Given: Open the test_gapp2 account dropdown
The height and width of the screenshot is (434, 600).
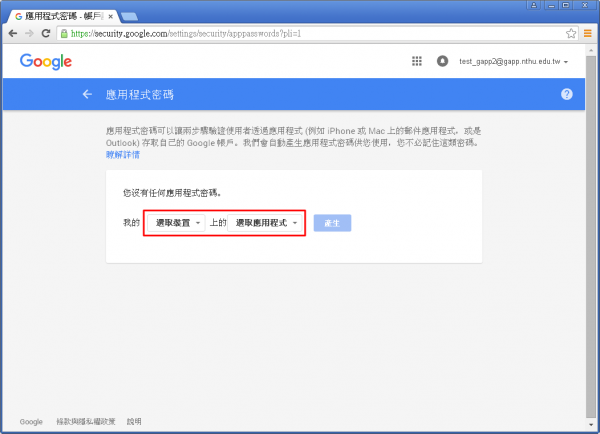Looking at the screenshot, I should tap(513, 62).
